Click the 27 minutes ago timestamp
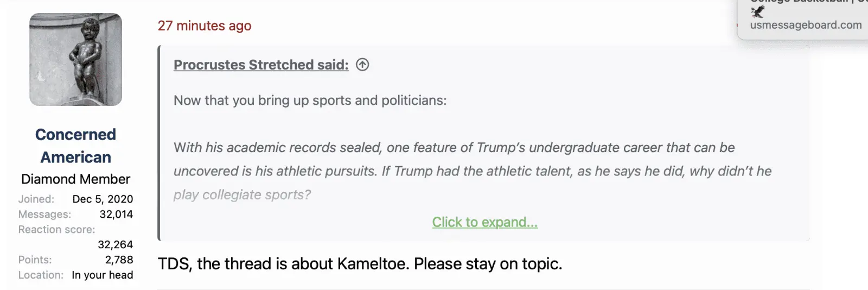 [205, 26]
